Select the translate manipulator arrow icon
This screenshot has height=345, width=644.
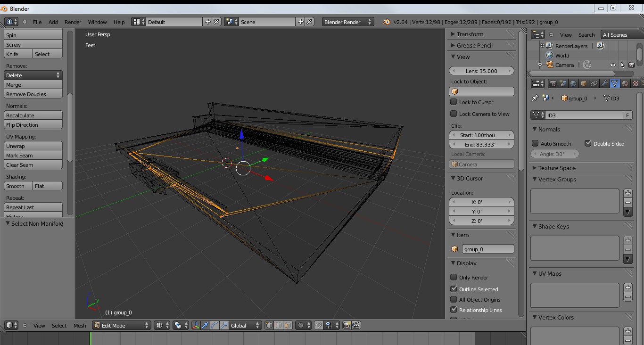pos(206,325)
